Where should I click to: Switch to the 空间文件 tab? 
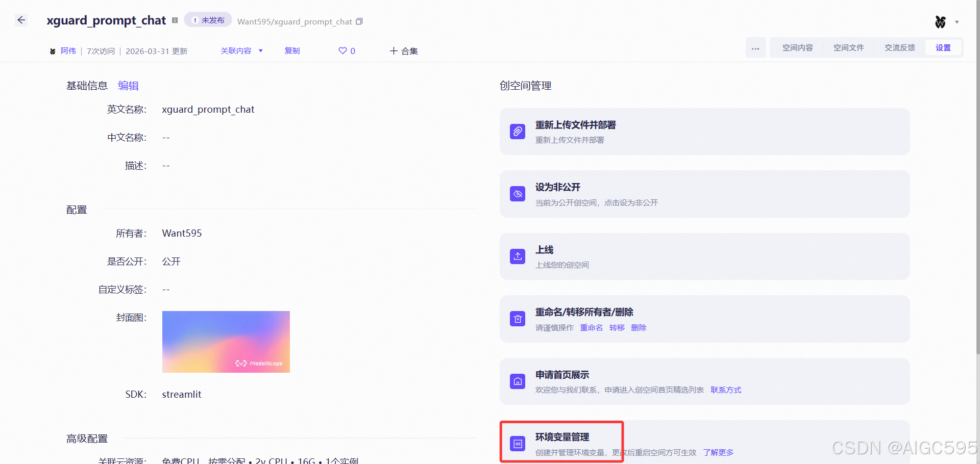(x=848, y=47)
